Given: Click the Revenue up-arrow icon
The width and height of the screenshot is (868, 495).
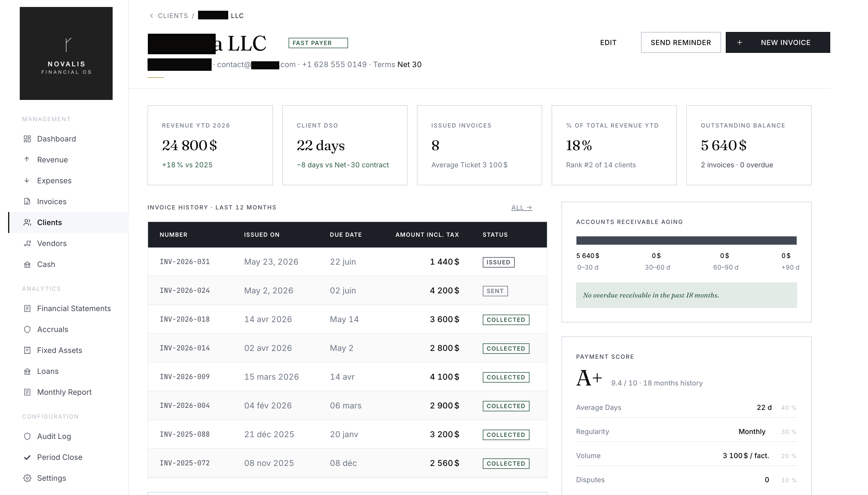Looking at the screenshot, I should (27, 159).
